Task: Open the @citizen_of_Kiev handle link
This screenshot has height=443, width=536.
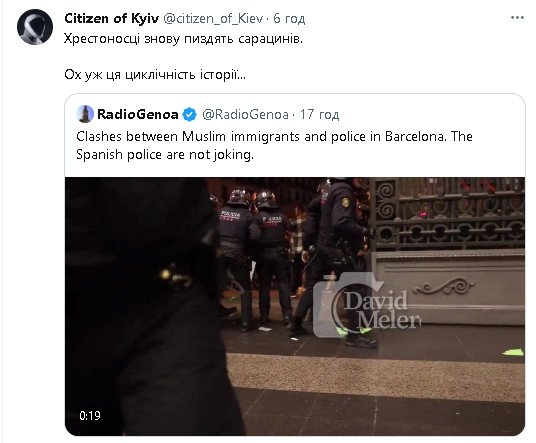Action: (213, 18)
